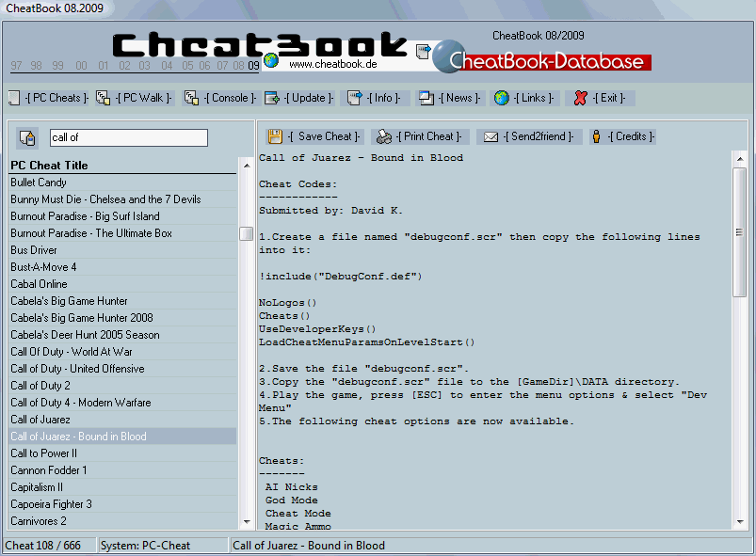Click the 'PC Cheat Title' column header
Screen dimensions: 756x556
pyautogui.click(x=123, y=166)
